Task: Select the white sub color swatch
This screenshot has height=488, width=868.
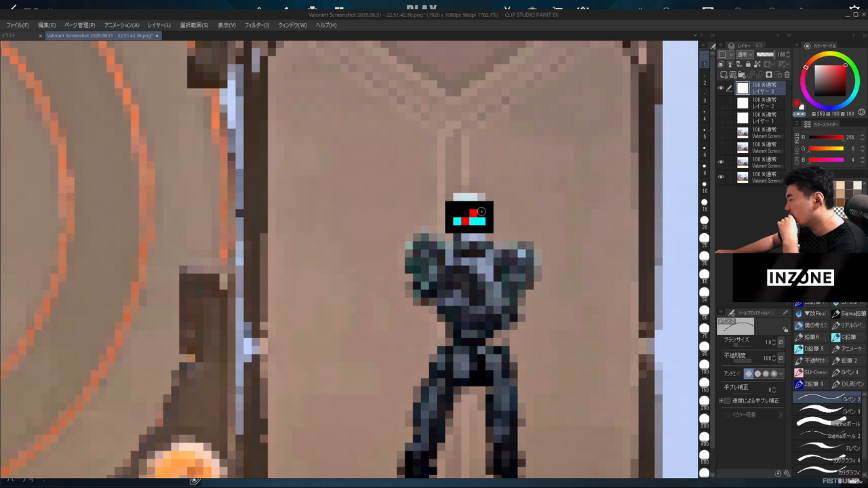Action: click(802, 107)
